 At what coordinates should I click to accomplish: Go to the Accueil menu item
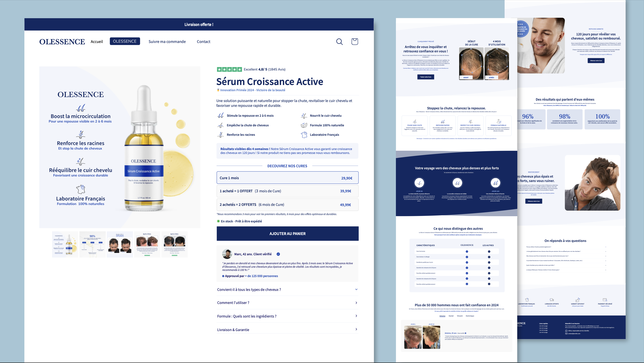pyautogui.click(x=97, y=42)
